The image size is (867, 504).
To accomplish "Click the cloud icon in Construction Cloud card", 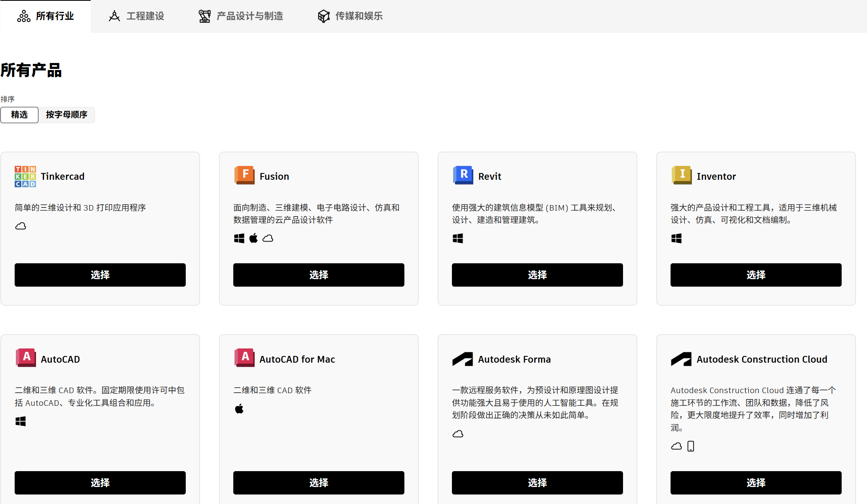I will tap(676, 446).
